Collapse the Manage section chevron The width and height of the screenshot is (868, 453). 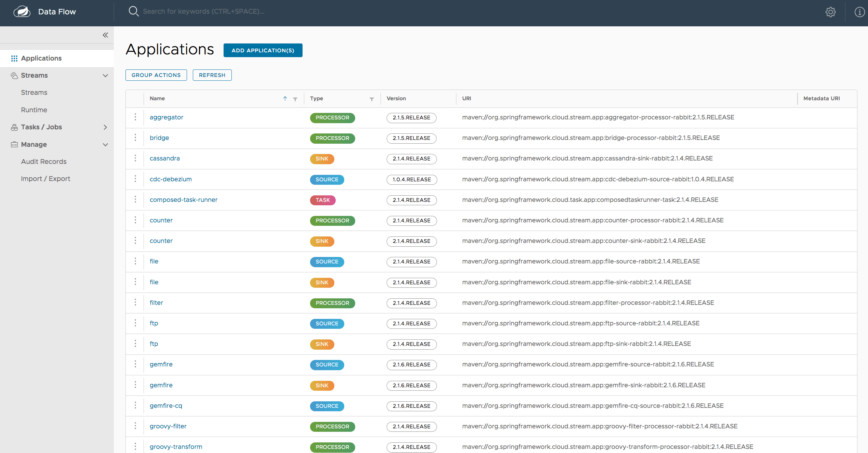point(105,144)
